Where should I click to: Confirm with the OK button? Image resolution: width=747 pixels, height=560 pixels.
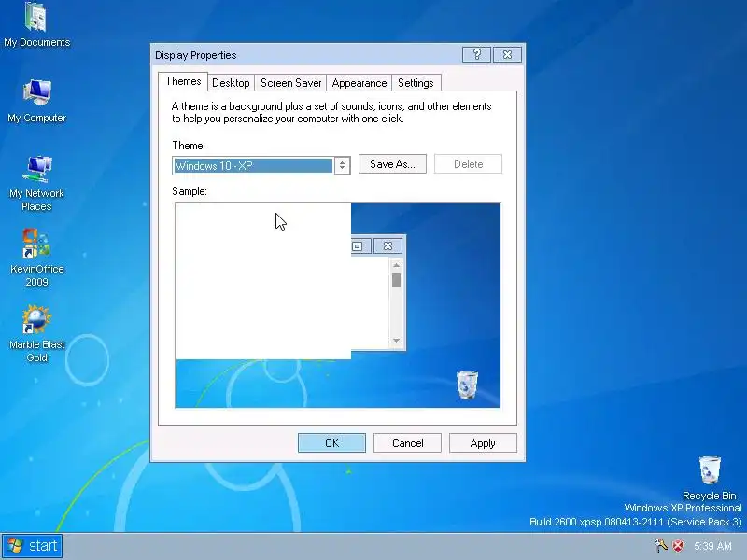click(x=331, y=442)
